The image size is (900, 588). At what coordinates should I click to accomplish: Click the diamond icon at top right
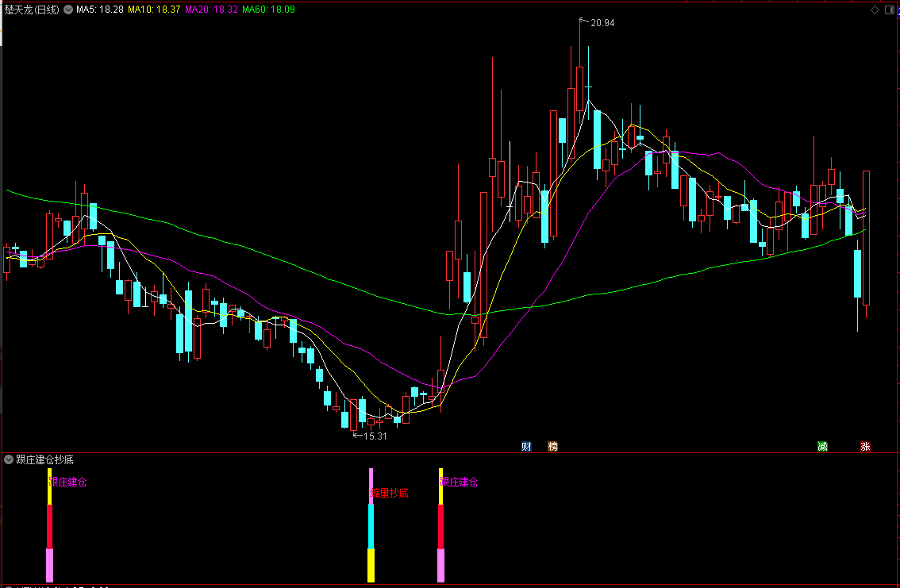point(875,10)
